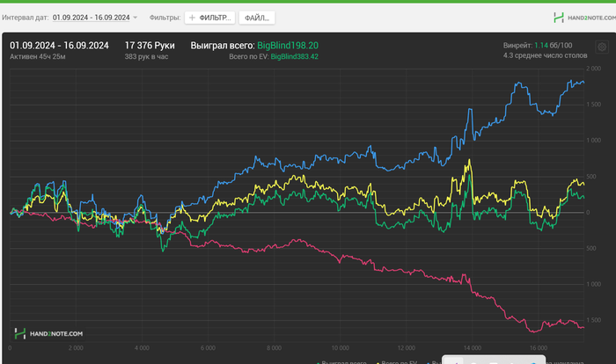This screenshot has width=616, height=364.
Task: Click the 10 000 x-axis label
Action: (x=341, y=348)
